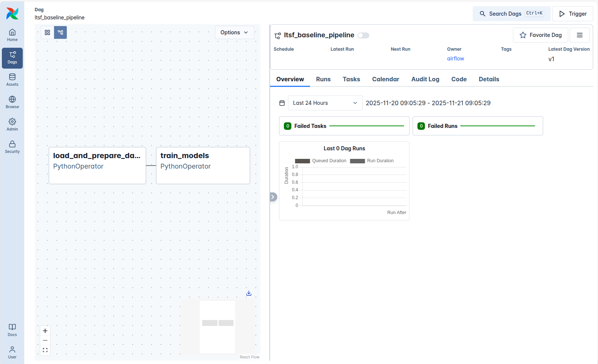Image resolution: width=598 pixels, height=364 pixels.
Task: Collapse the panel with chevron handle
Action: (273, 197)
